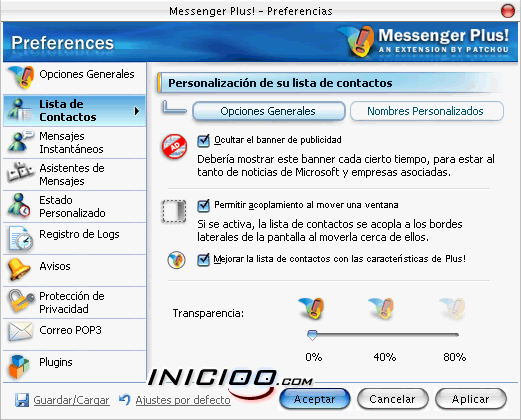Viewport: 521px width, 420px height.
Task: Click the round Plus! enhancement icon
Action: [176, 260]
